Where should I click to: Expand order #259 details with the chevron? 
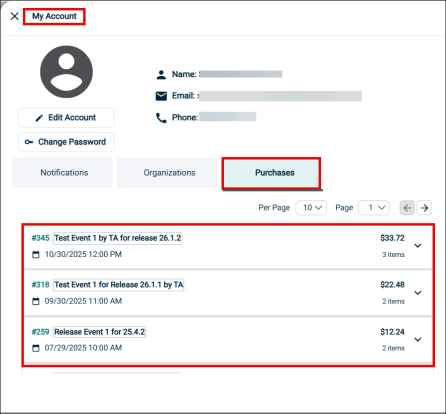point(418,339)
